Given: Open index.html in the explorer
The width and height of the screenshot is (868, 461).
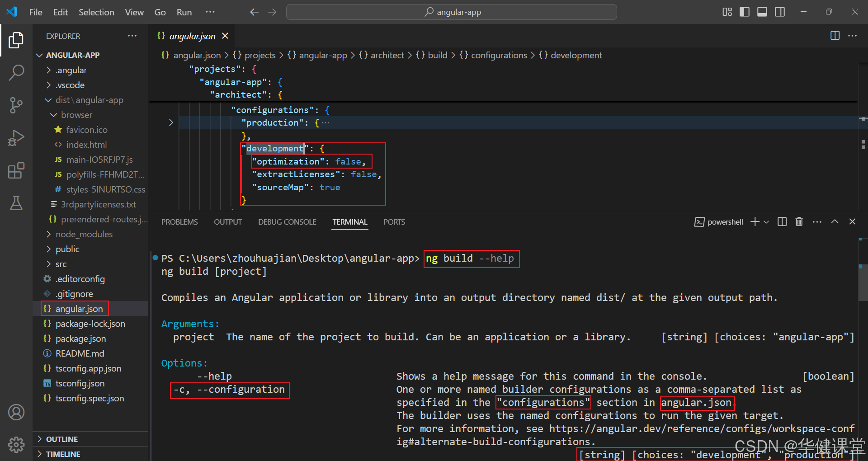Looking at the screenshot, I should pos(90,145).
